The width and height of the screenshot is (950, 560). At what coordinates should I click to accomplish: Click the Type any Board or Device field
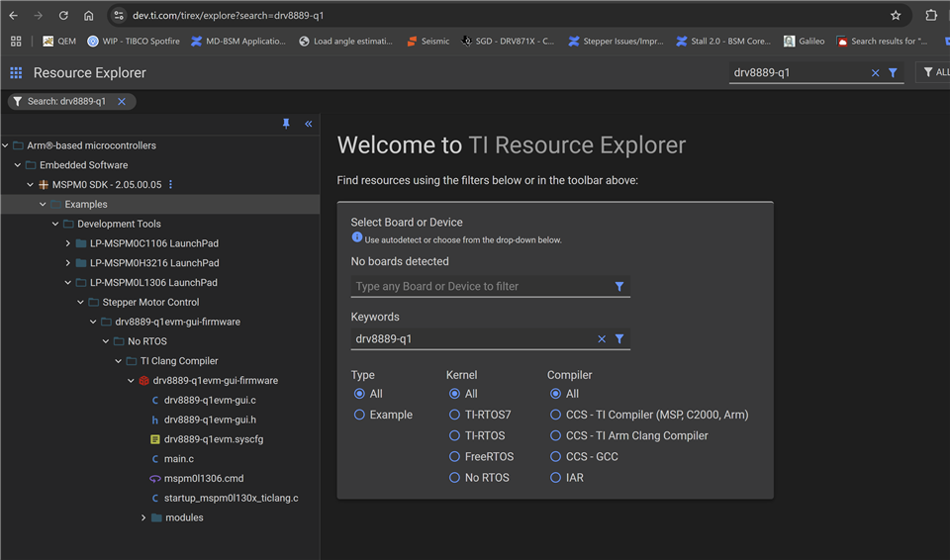[480, 286]
